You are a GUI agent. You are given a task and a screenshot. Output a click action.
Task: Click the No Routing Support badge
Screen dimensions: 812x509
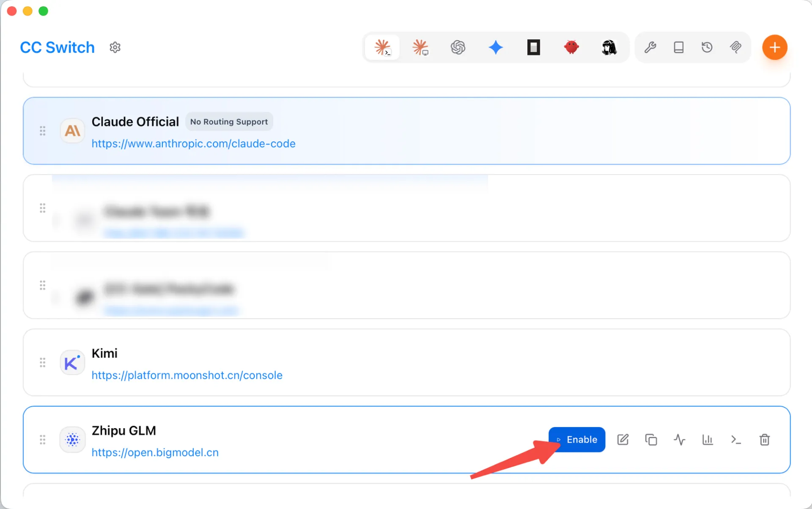click(x=229, y=122)
